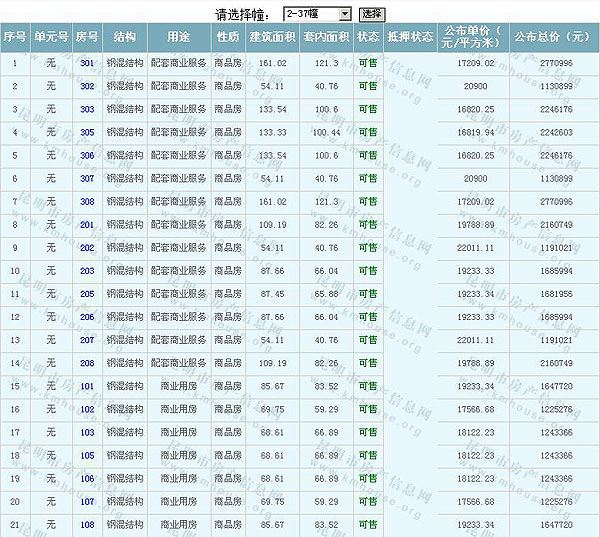Screen dimensions: 600x537
Task: Open room 301 link
Action: point(87,63)
